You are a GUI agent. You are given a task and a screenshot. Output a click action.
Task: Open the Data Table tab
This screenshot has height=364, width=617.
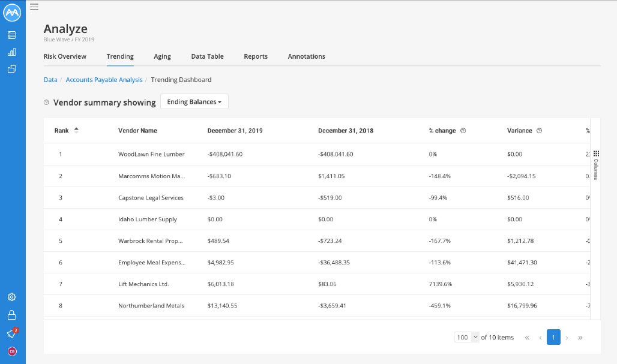pos(208,56)
